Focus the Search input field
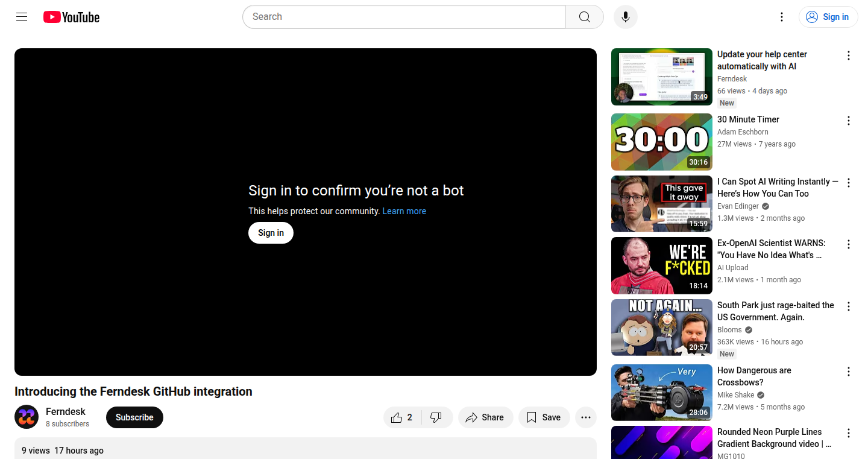This screenshot has width=868, height=459. 404,17
